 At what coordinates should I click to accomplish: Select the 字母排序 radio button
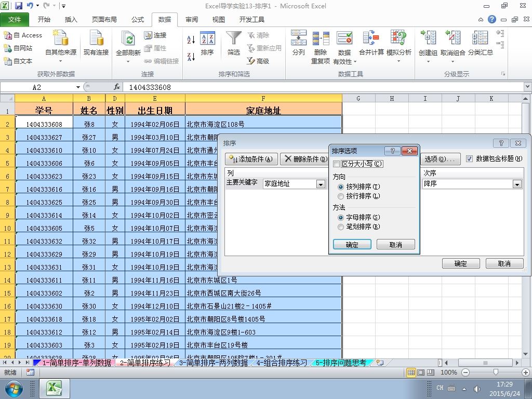coord(341,217)
